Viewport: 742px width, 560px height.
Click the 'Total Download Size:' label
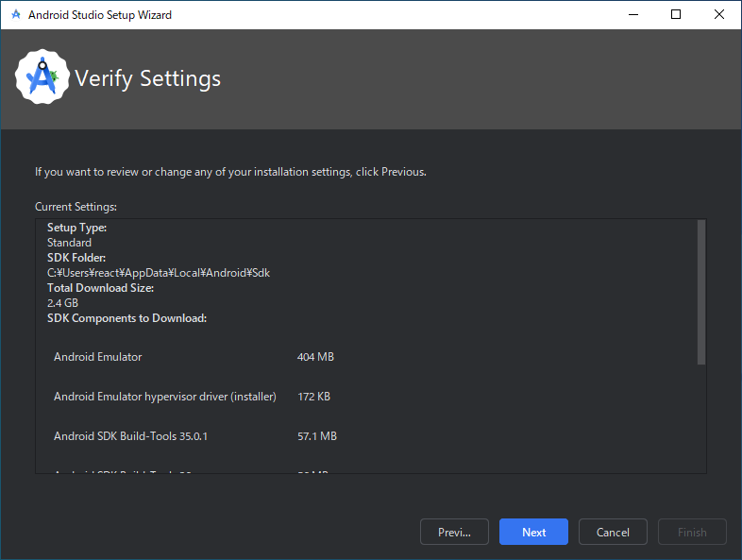point(100,288)
